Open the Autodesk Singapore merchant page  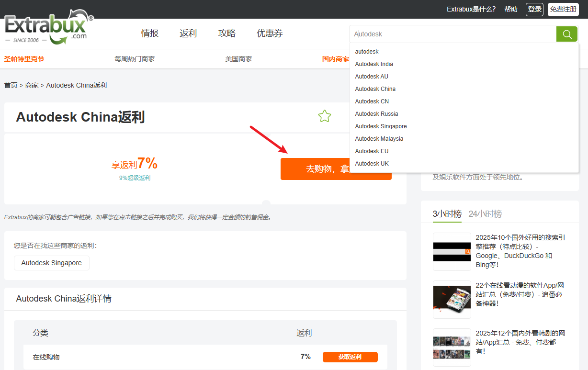tap(51, 263)
